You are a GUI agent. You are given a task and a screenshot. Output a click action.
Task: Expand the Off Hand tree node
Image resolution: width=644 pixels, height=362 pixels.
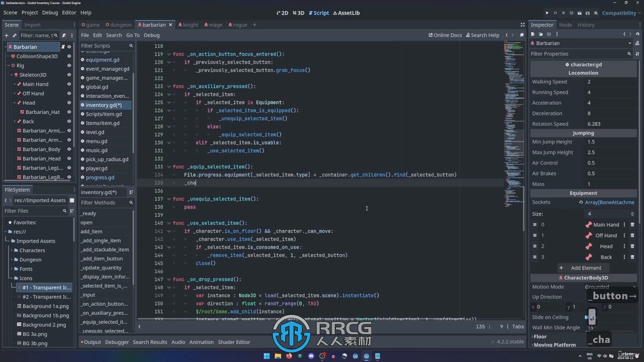pyautogui.click(x=15, y=94)
